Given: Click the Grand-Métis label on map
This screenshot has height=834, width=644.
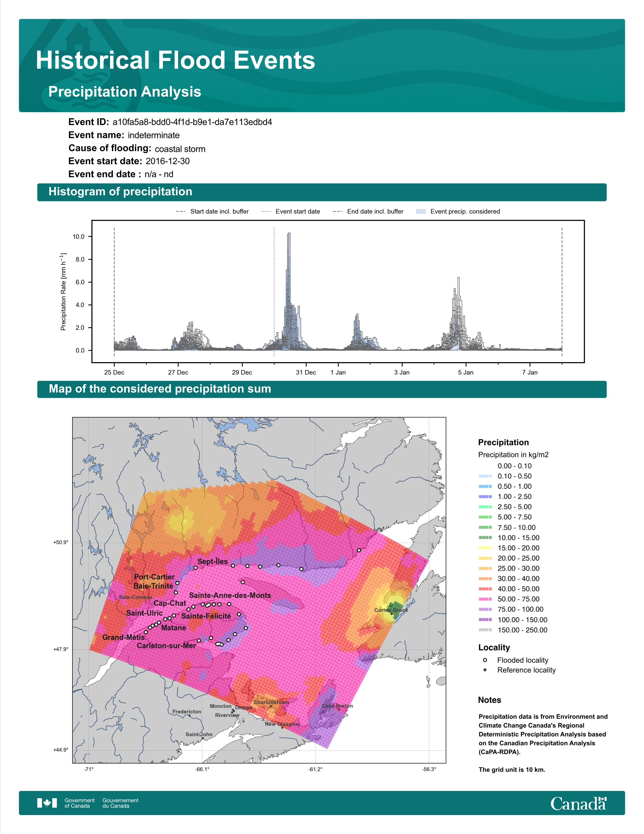Looking at the screenshot, I should (123, 637).
